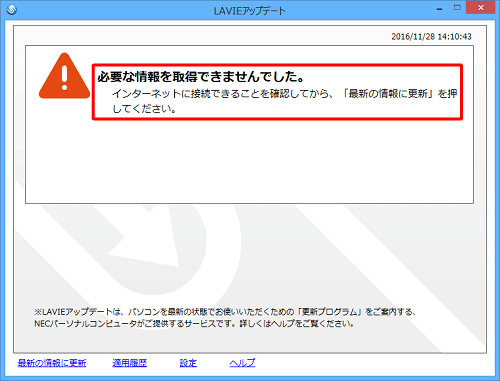Open the 設定 link
This screenshot has height=381, width=500.
[188, 363]
